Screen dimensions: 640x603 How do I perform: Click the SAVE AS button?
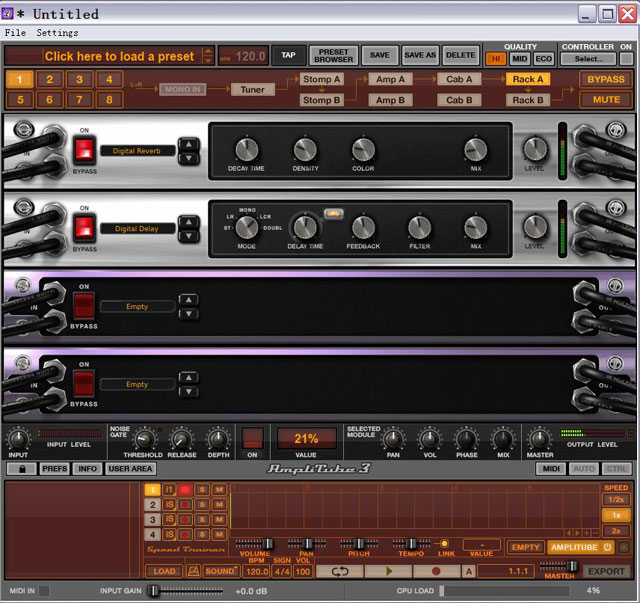point(420,55)
